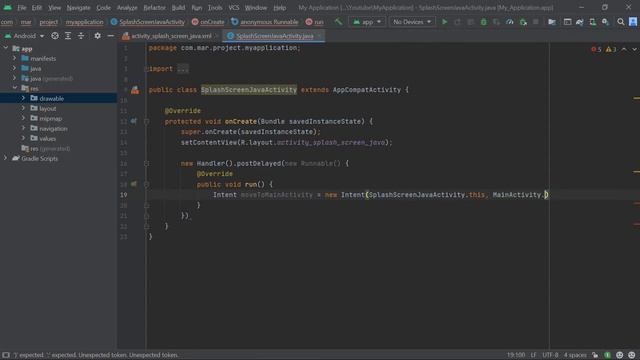The image size is (640, 360).
Task: Click the user account avatar icon
Action: [633, 22]
